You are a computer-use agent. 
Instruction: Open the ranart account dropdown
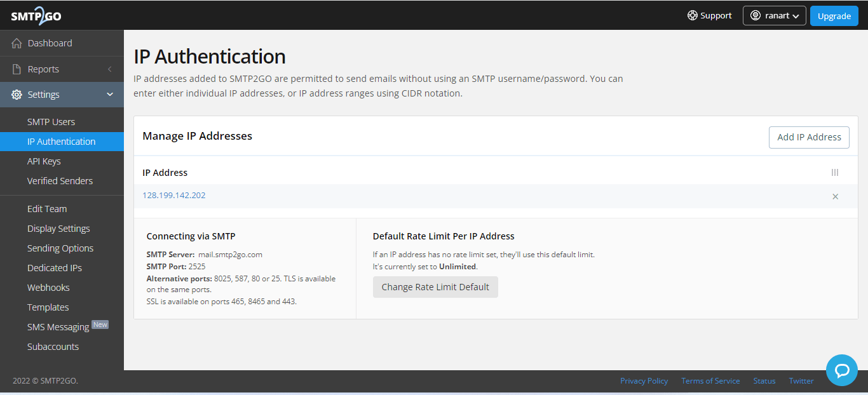click(775, 16)
